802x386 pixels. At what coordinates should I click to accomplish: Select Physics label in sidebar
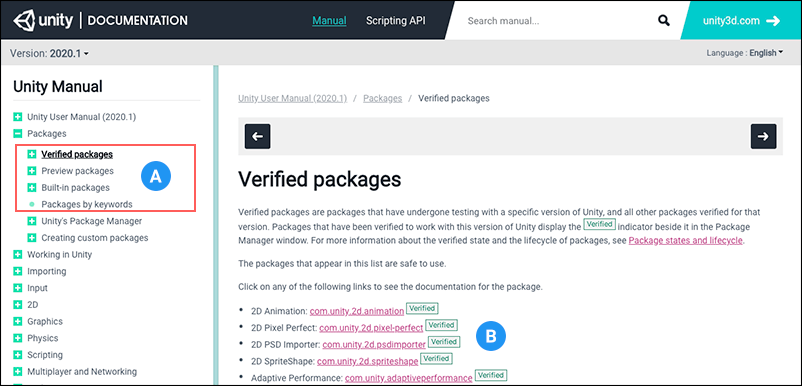(42, 338)
